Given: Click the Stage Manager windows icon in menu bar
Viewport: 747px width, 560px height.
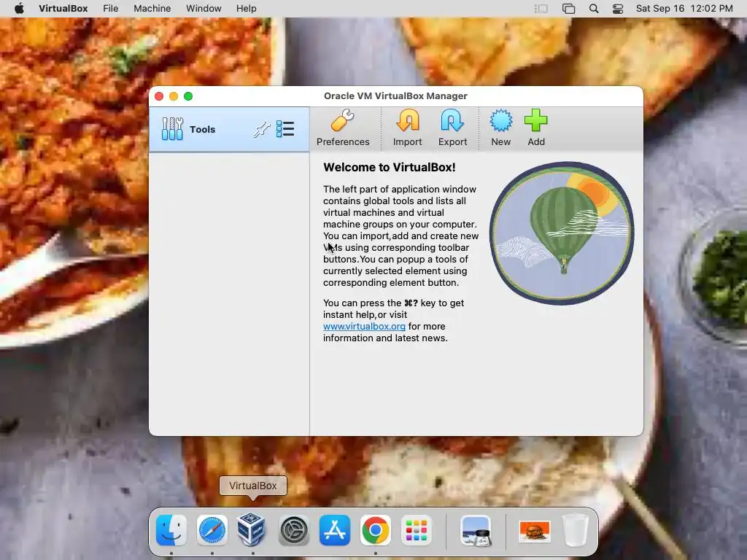Looking at the screenshot, I should (x=568, y=9).
